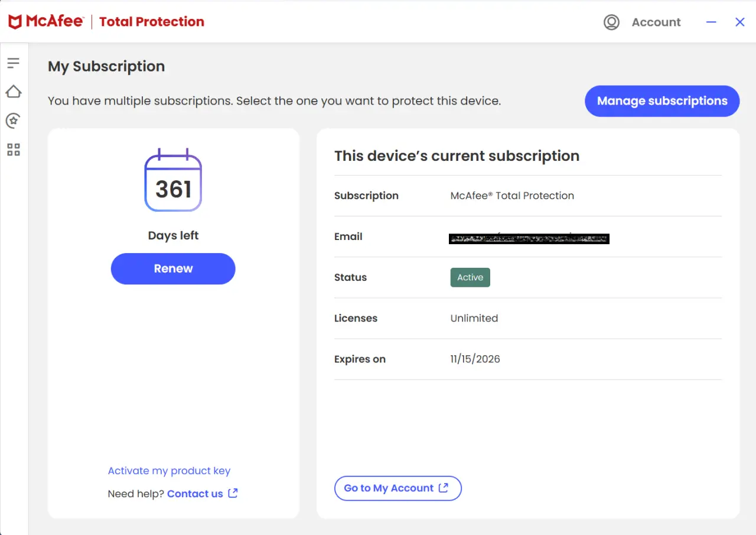Click the Expires on label
756x535 pixels.
pyautogui.click(x=360, y=359)
